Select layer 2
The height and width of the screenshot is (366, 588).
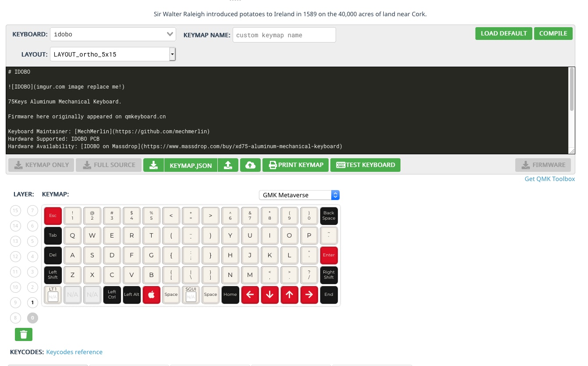coord(32,287)
